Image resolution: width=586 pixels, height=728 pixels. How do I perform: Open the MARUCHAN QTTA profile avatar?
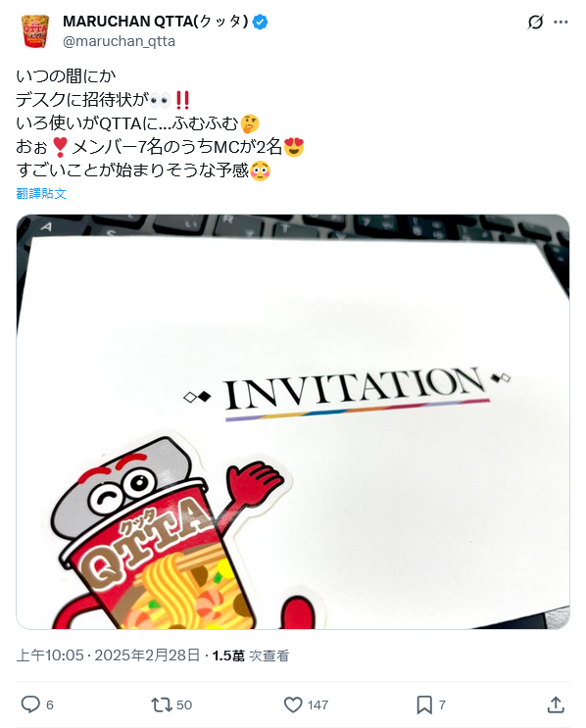(x=35, y=31)
